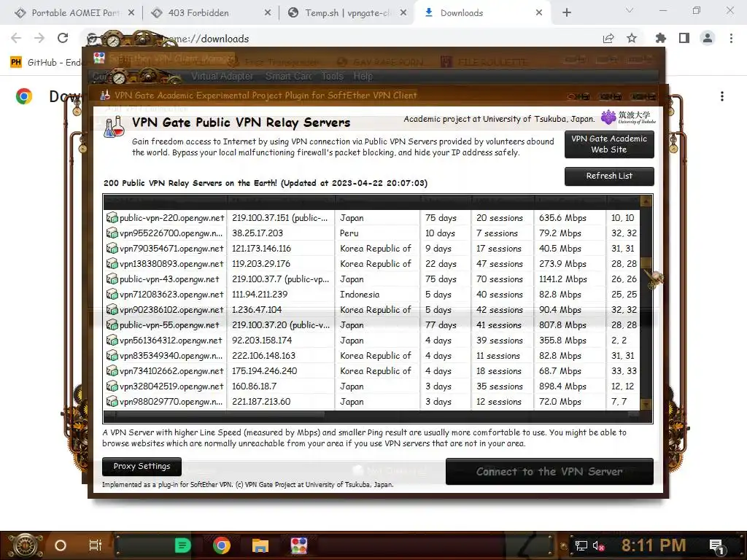Open Virtual Adapter menu in SoftEther
This screenshot has height=560, width=747.
pyautogui.click(x=222, y=76)
